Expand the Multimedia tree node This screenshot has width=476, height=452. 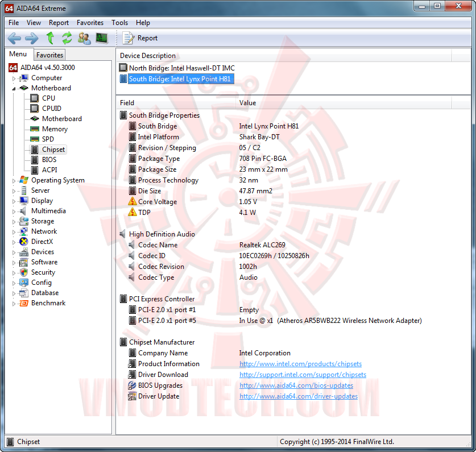(x=14, y=212)
